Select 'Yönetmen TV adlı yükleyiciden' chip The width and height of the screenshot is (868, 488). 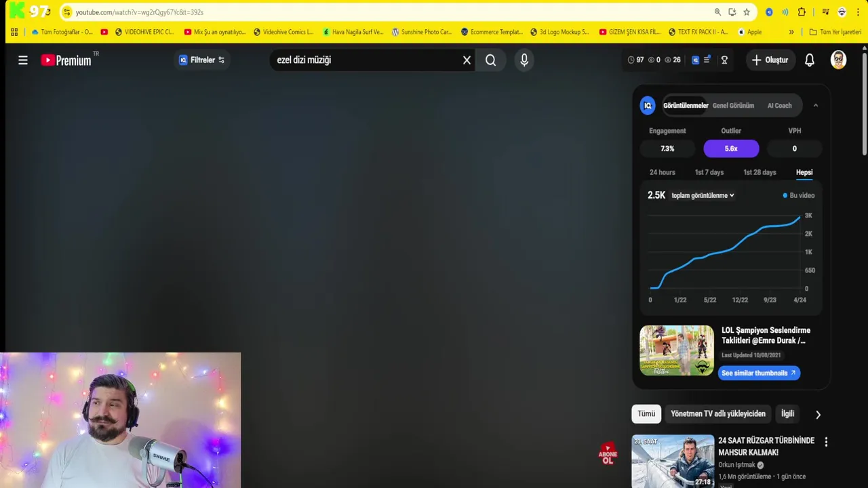coord(717,413)
